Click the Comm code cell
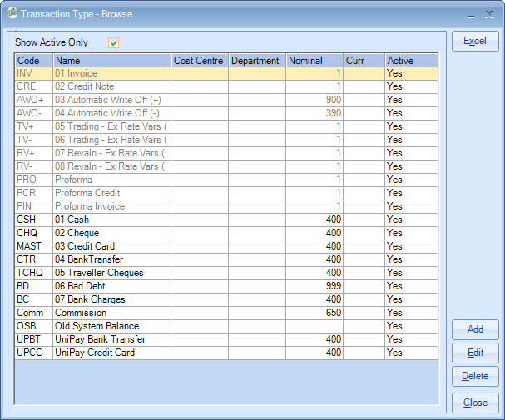Image resolution: width=505 pixels, height=420 pixels. point(34,313)
